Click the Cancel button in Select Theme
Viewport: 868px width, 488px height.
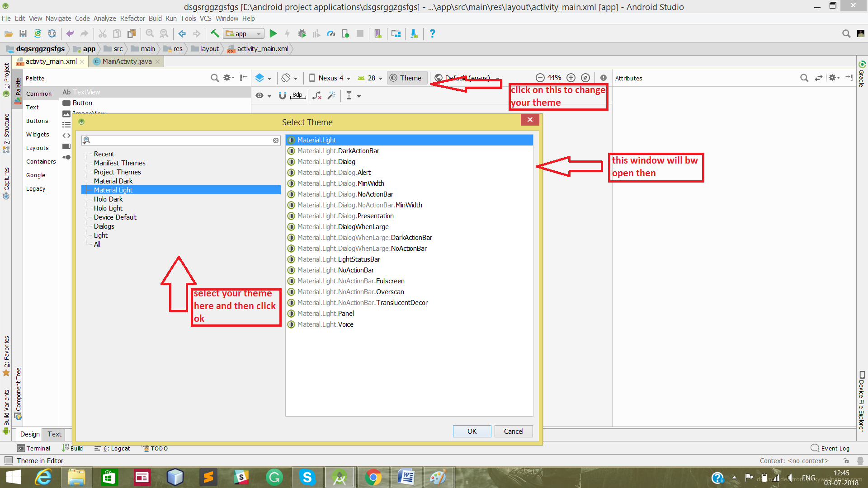514,432
